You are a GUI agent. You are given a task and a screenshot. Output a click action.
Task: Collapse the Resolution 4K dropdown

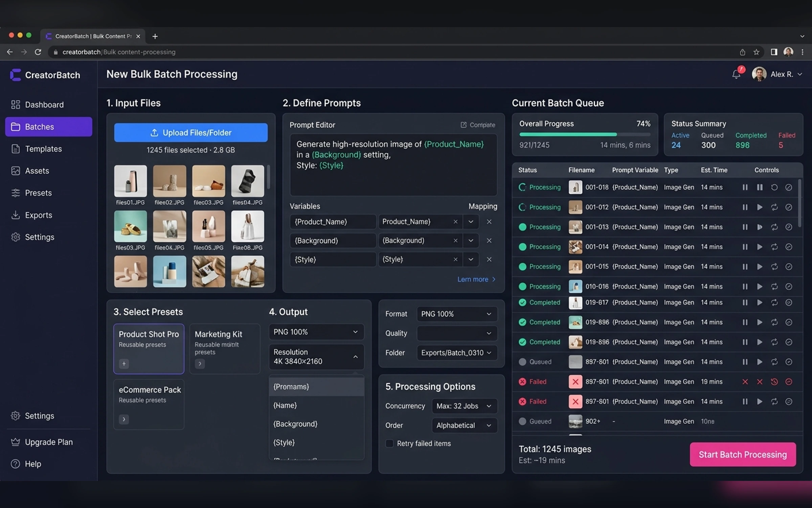click(x=316, y=357)
